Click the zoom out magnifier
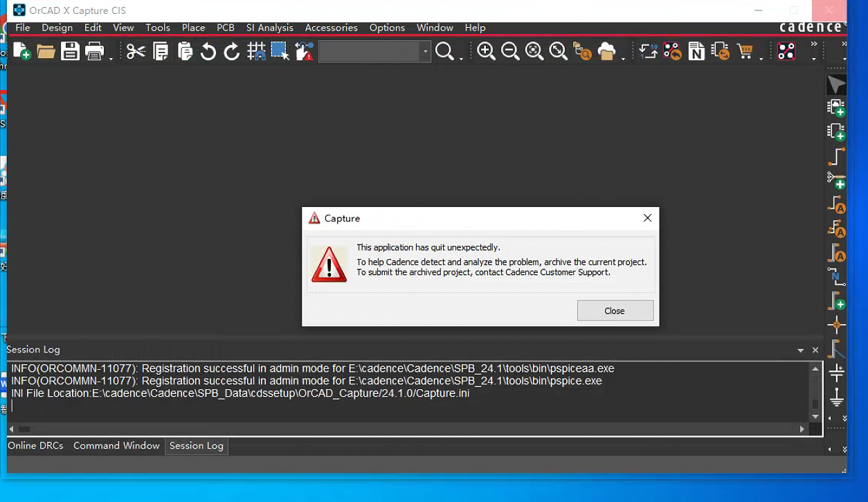The image size is (868, 502). point(510,51)
